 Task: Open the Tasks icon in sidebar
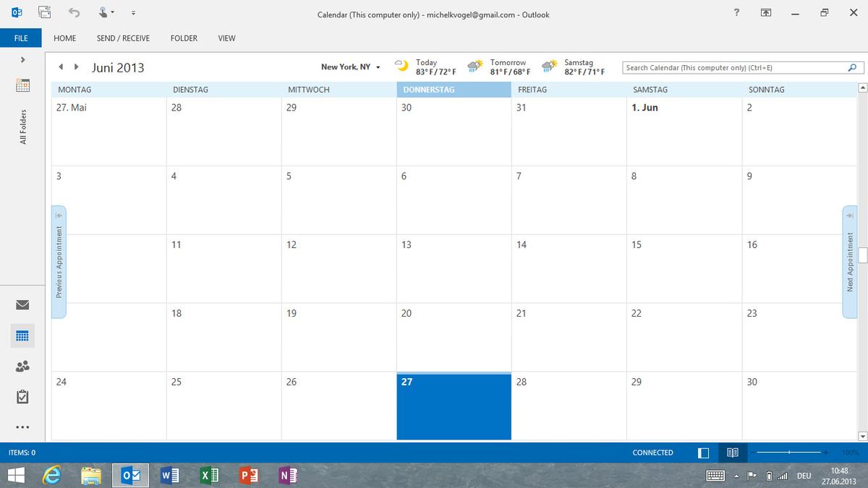(x=22, y=397)
